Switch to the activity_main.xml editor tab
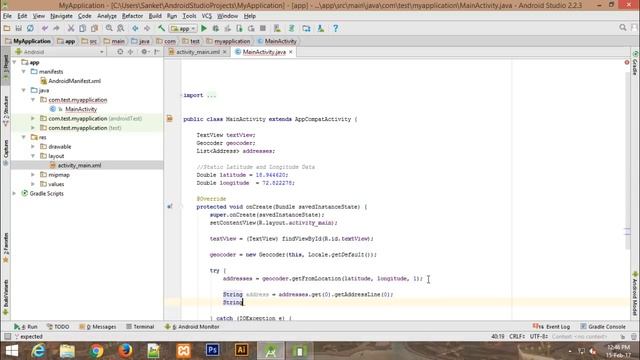Image resolution: width=640 pixels, height=360 pixels. [x=198, y=52]
